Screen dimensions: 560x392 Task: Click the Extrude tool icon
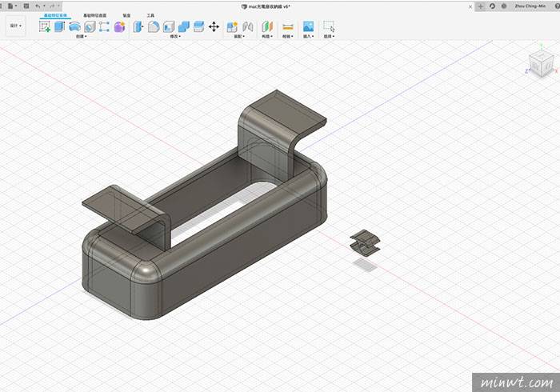coord(59,26)
